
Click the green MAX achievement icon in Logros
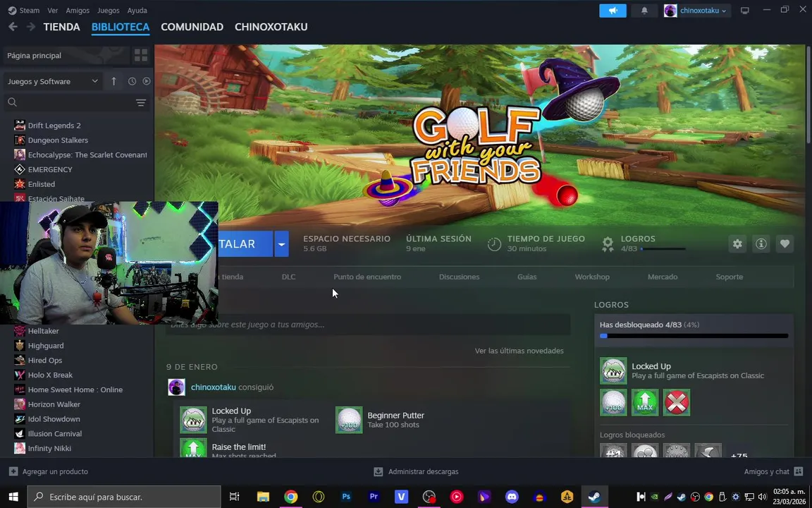(645, 402)
